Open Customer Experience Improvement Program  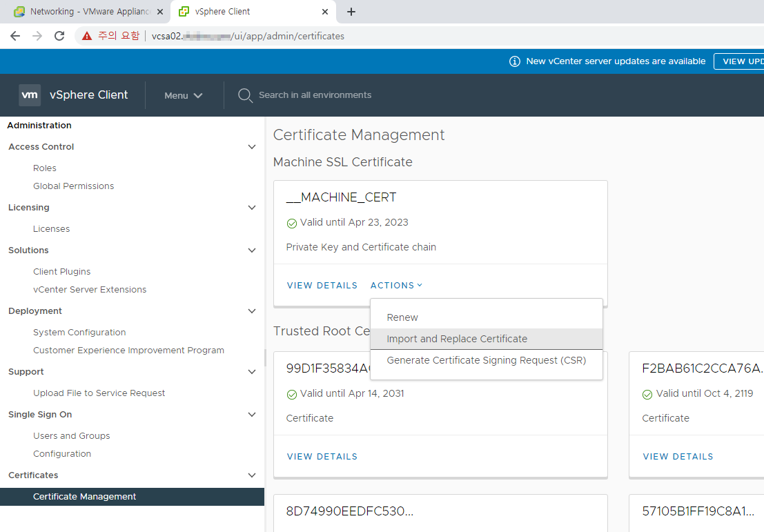(x=128, y=351)
